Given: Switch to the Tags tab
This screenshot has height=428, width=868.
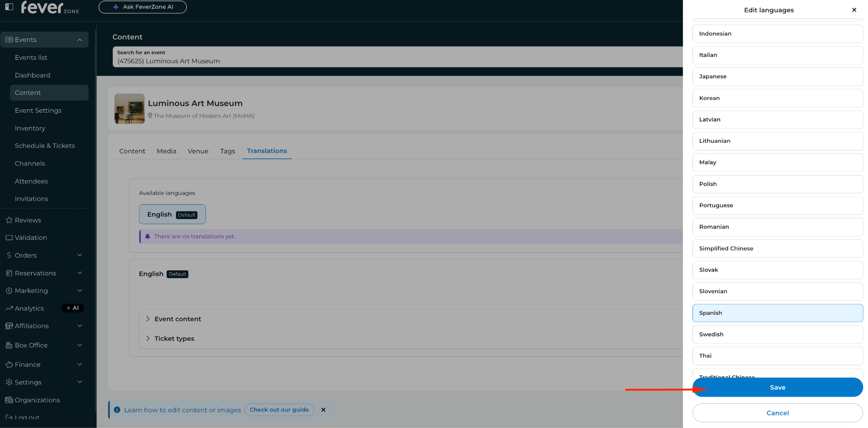Looking at the screenshot, I should pos(228,151).
